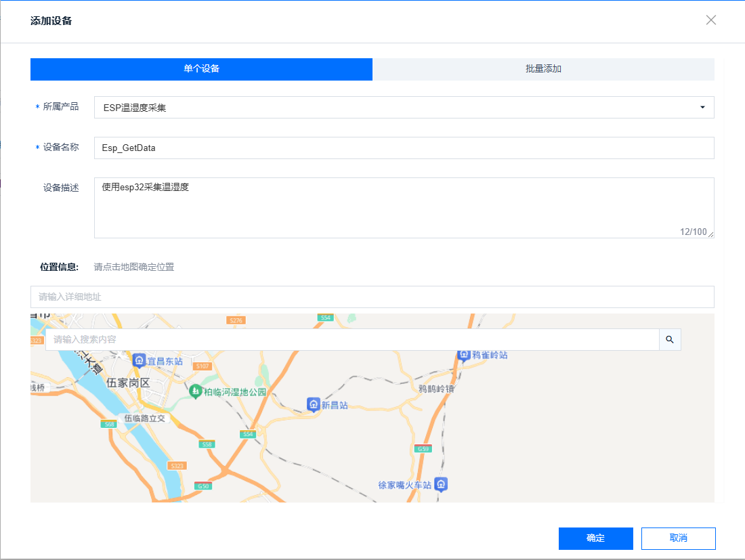Image resolution: width=745 pixels, height=560 pixels.
Task: Switch to the 批量添加 tab
Action: coord(543,69)
